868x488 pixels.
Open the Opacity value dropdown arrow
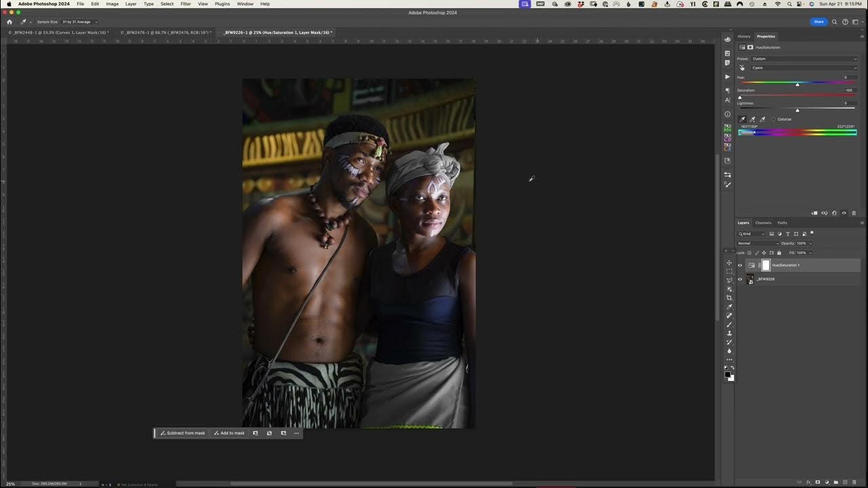coord(810,243)
